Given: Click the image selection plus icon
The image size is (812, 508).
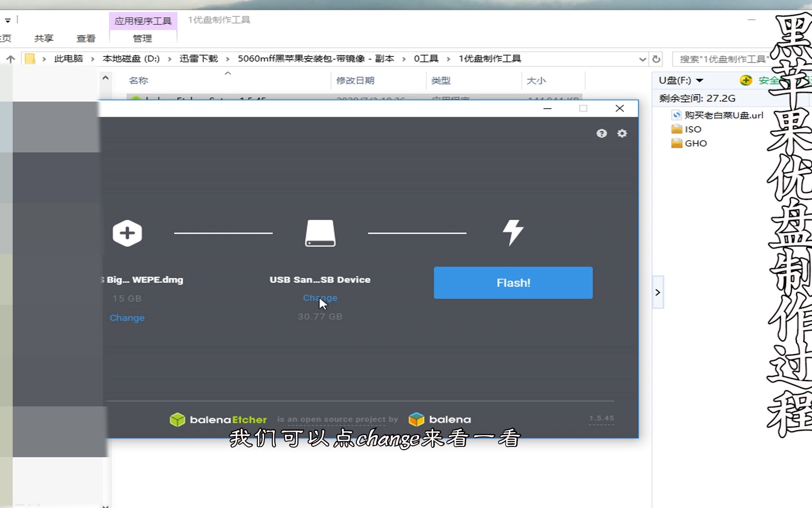Looking at the screenshot, I should point(127,233).
